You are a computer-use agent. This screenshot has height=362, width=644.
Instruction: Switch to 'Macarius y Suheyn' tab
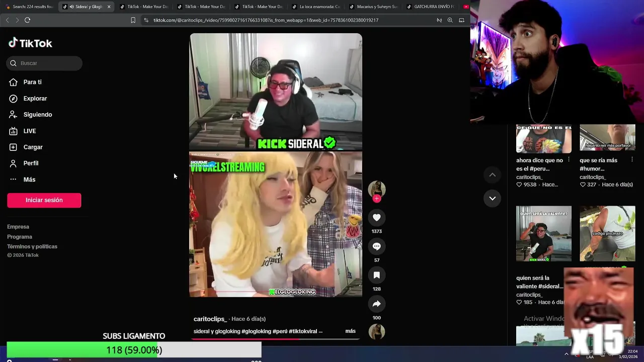click(373, 7)
